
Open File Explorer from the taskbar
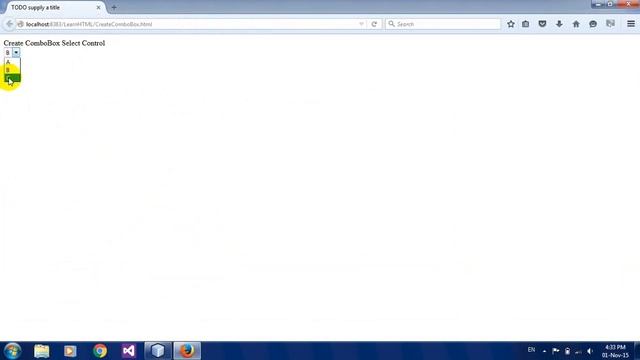click(x=42, y=351)
